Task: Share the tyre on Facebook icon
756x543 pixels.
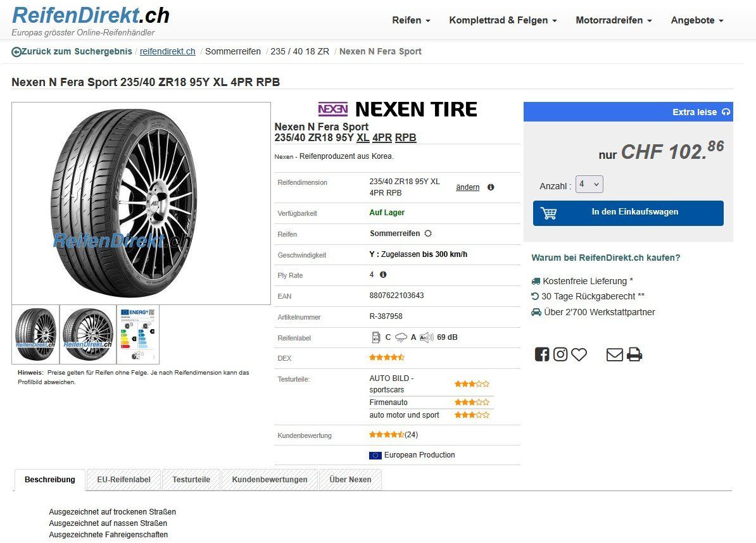Action: click(542, 354)
